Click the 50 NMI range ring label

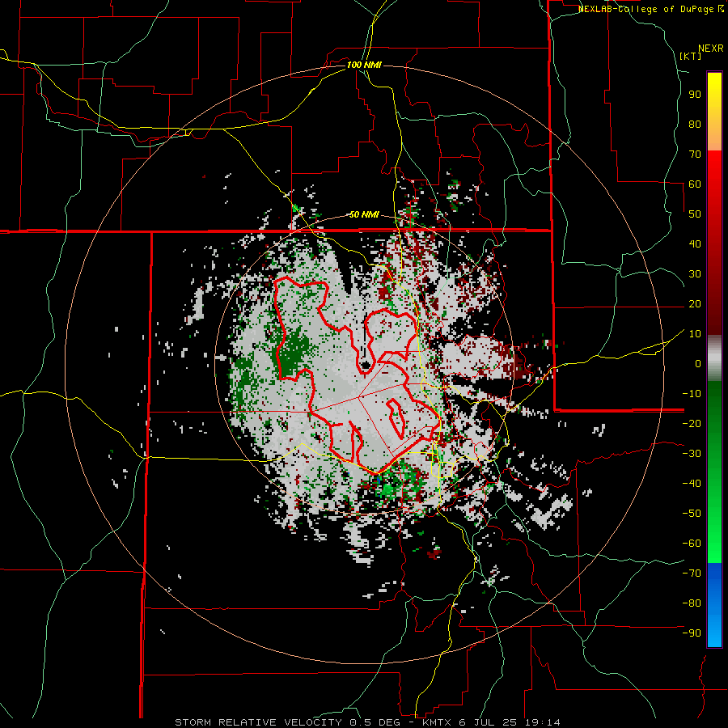[x=363, y=214]
